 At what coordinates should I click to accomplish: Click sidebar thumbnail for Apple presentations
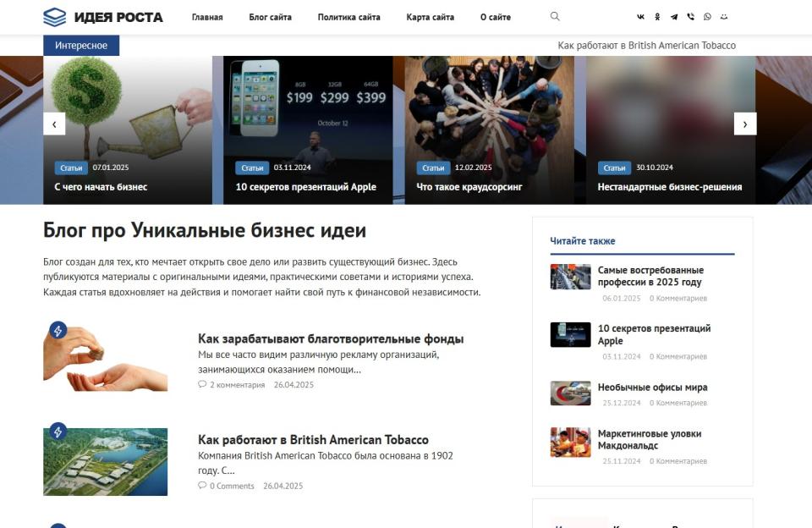(x=570, y=335)
